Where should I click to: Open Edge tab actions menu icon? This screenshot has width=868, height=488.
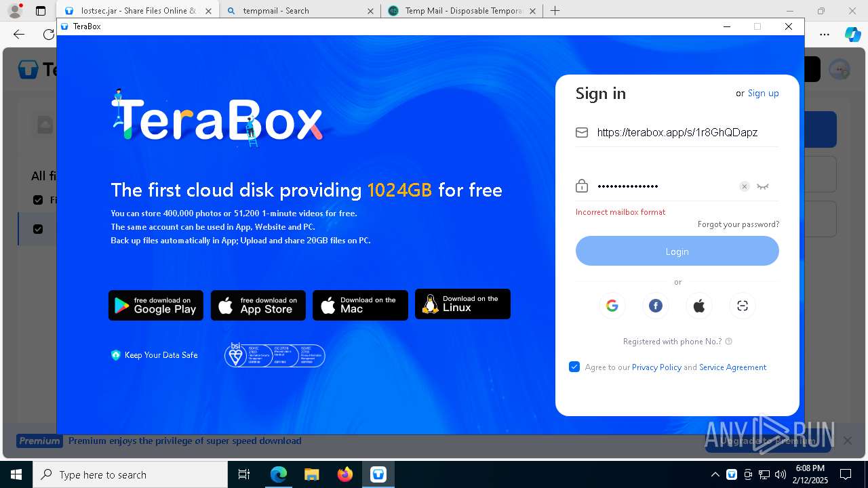click(x=41, y=11)
